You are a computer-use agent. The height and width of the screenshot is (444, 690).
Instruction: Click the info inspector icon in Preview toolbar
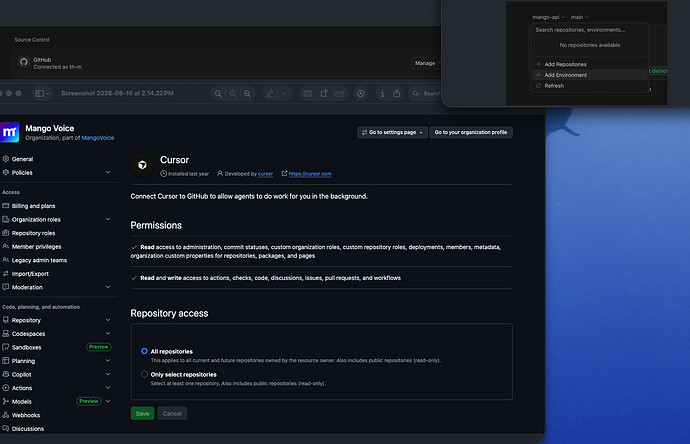[382, 93]
